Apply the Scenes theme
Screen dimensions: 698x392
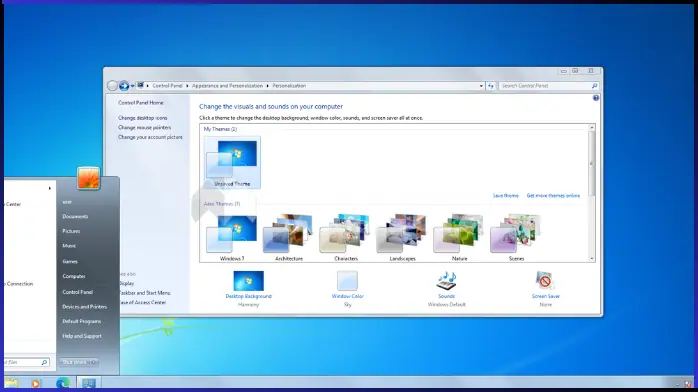pos(516,237)
